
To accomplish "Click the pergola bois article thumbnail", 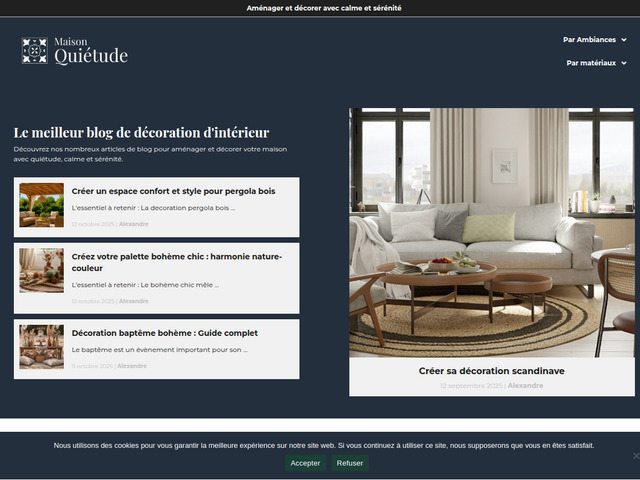I will (42, 205).
